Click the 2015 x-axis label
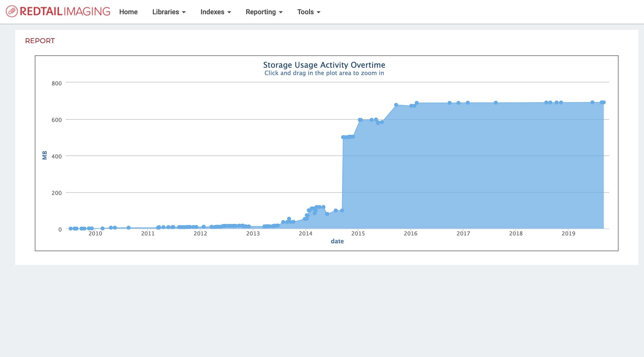 [358, 233]
